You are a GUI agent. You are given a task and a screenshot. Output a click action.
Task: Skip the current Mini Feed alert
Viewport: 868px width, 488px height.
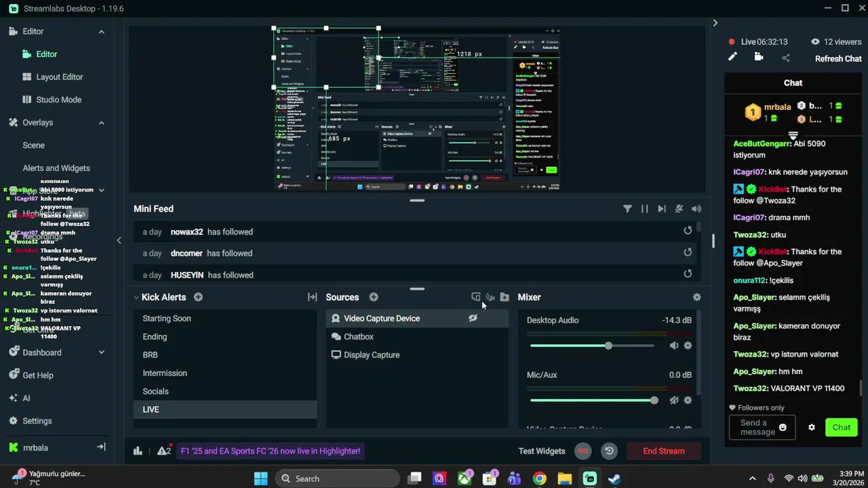[x=661, y=209]
